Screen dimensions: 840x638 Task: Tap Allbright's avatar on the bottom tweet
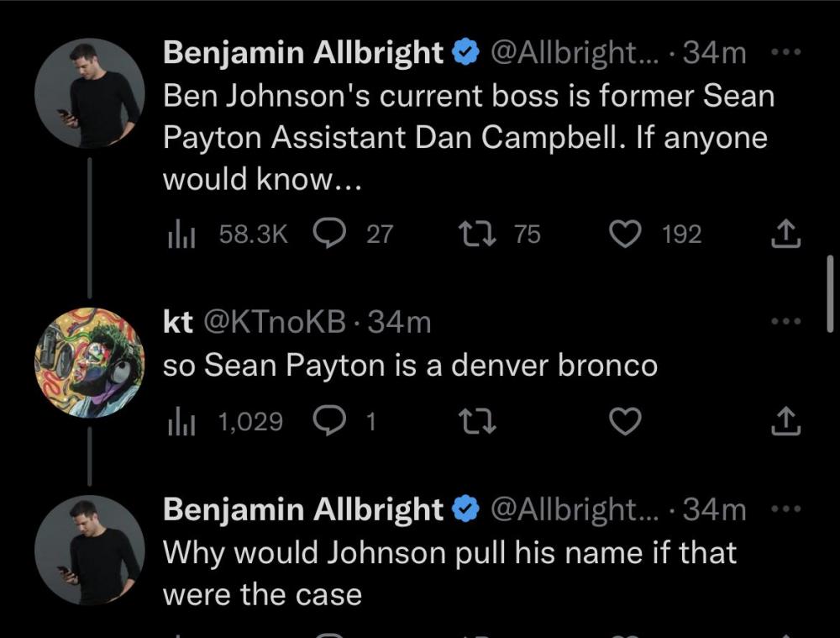[x=91, y=550]
